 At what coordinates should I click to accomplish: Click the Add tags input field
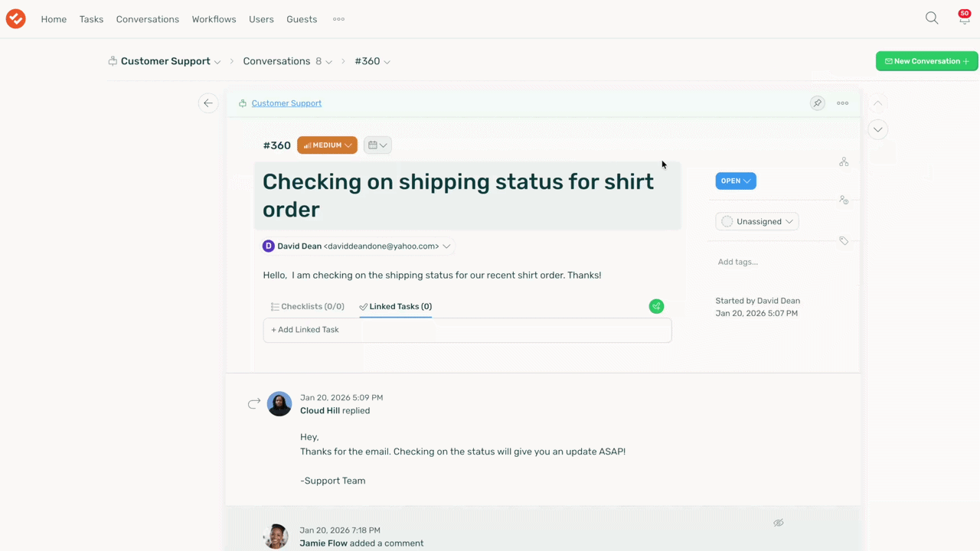click(x=738, y=262)
